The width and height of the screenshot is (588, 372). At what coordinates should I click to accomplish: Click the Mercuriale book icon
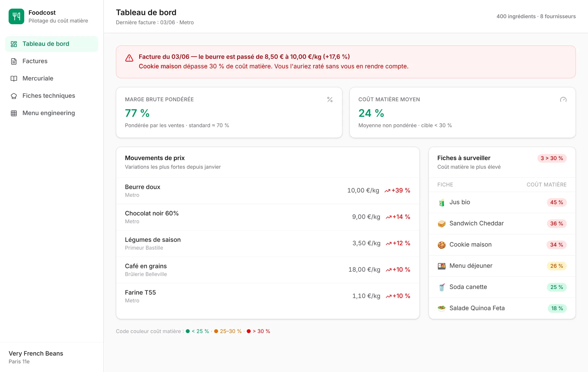(14, 79)
